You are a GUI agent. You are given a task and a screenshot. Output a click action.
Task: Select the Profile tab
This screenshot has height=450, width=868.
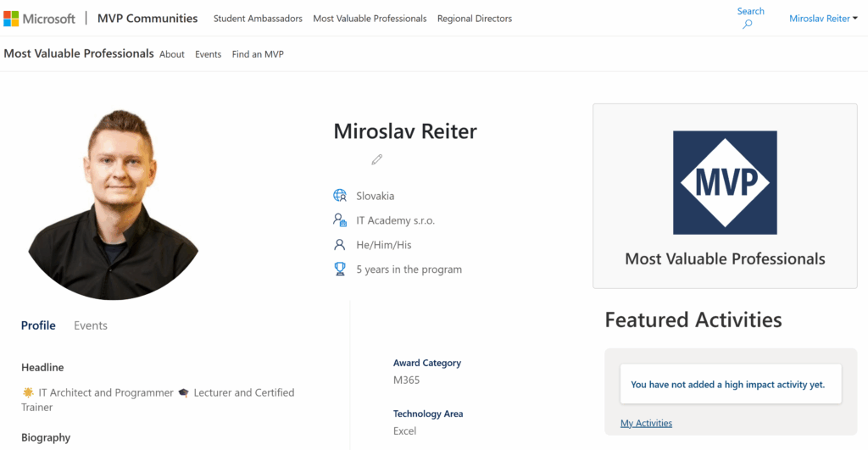(38, 325)
